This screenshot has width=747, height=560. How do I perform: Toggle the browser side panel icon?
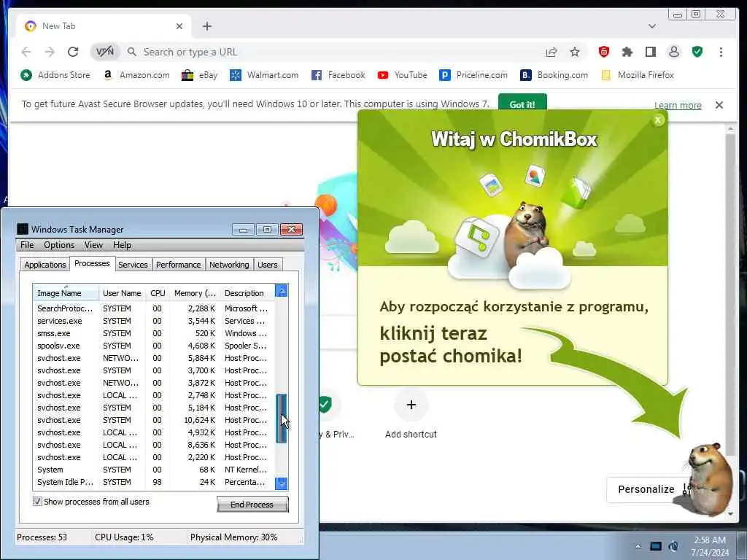coord(650,52)
